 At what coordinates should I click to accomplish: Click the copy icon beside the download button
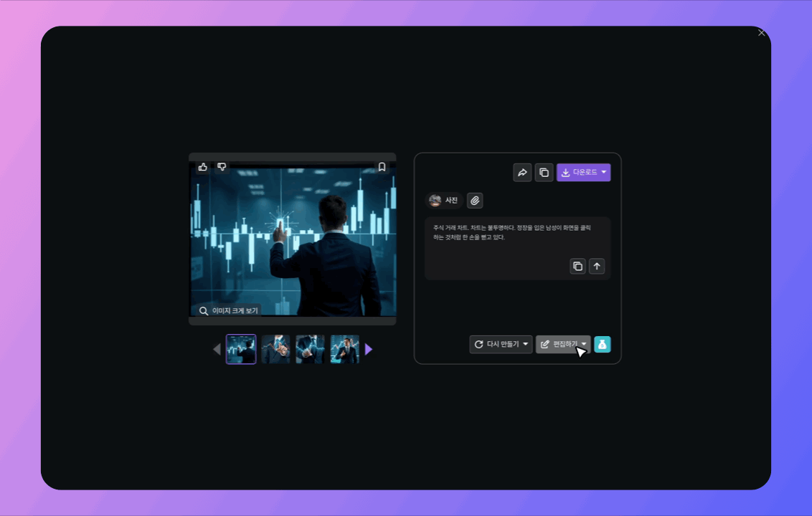[x=544, y=173]
